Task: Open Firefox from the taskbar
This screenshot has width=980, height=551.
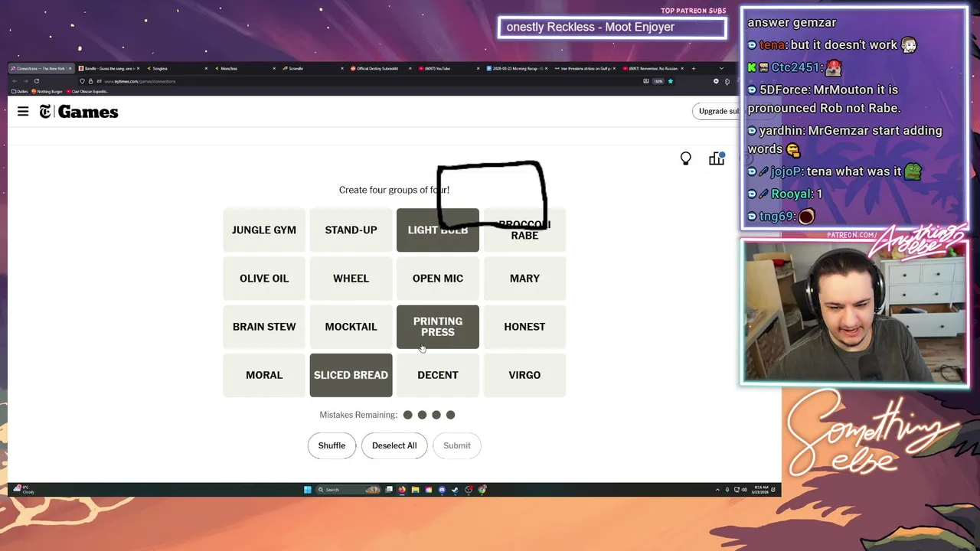Action: [x=402, y=490]
